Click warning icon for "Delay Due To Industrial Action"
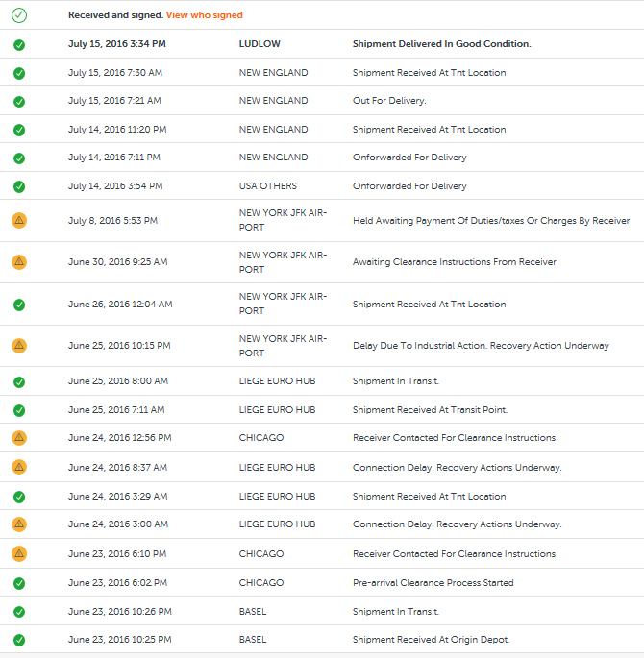Viewport: 644px width, 658px height. tap(19, 346)
